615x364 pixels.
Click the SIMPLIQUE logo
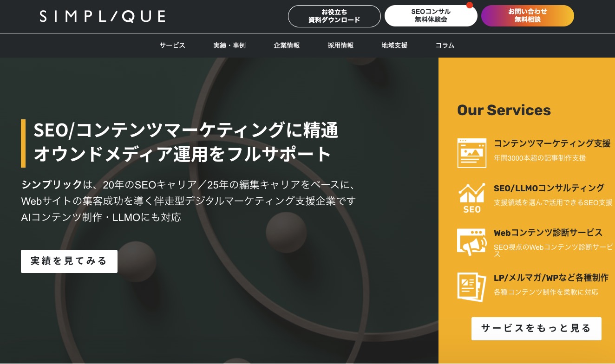coord(102,17)
